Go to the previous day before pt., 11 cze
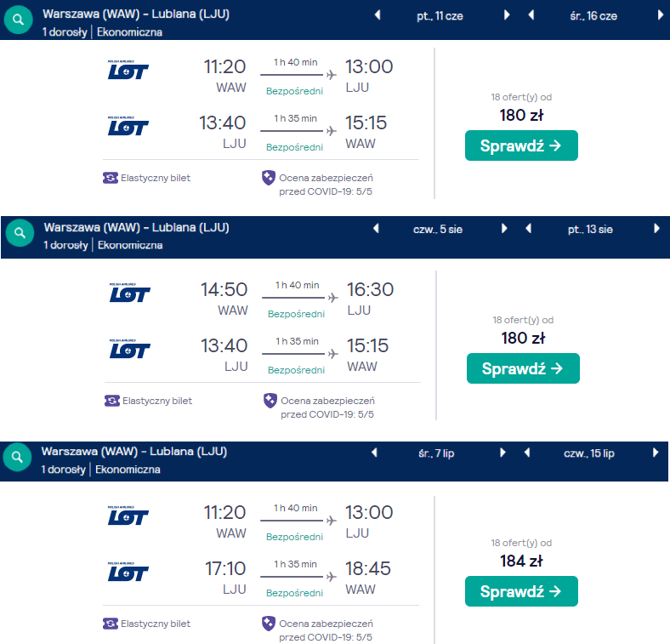The height and width of the screenshot is (644, 670). point(378,15)
